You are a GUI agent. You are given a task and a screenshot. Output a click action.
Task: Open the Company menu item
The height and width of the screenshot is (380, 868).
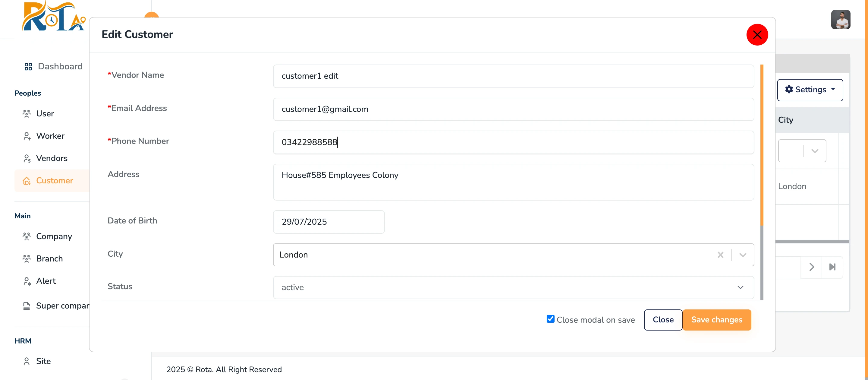point(54,236)
